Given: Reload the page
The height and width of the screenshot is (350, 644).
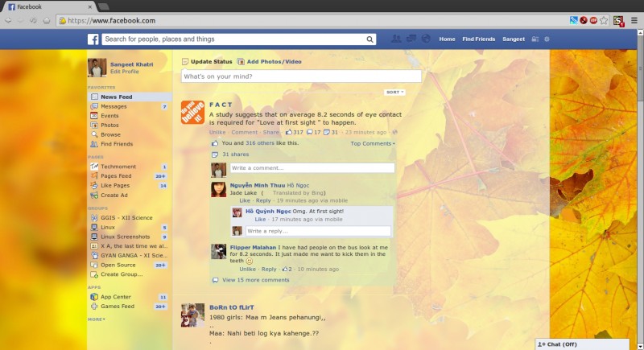Looking at the screenshot, I should pos(33,20).
